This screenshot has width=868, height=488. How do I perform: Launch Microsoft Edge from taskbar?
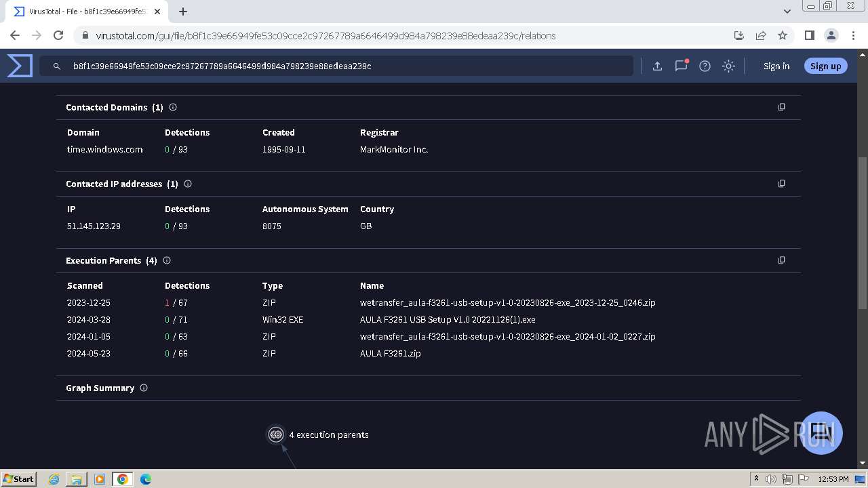145,479
